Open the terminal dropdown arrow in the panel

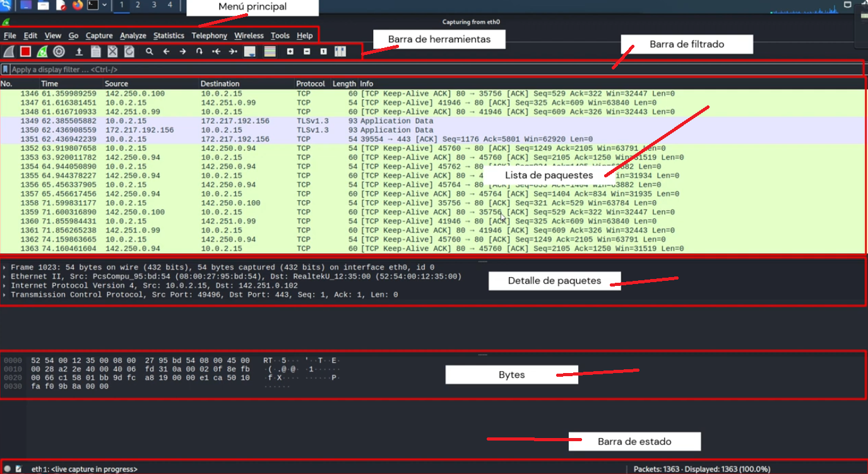pyautogui.click(x=104, y=6)
